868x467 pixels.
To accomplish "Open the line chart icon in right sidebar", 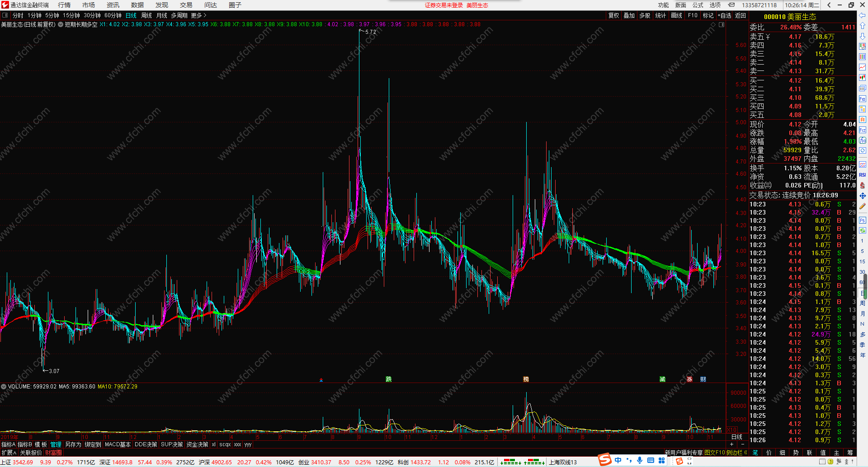I will click(x=863, y=67).
